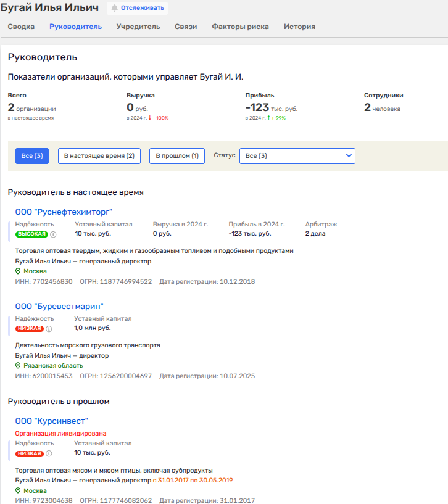Open ООО "Буревестмарин" company link
Image resolution: width=448 pixels, height=504 pixels.
[59, 306]
